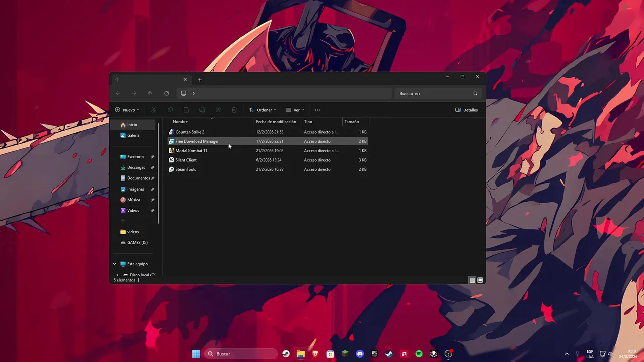Expand the Disco local (C:) node
644x362 pixels.
coord(118,275)
